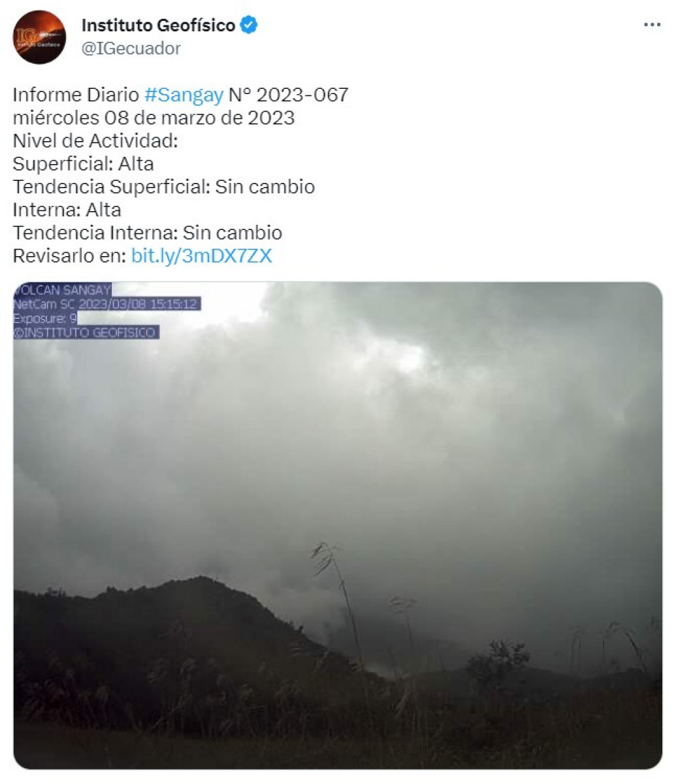Click the Superficial: Alta line
This screenshot has height=784, width=678.
pos(83,163)
